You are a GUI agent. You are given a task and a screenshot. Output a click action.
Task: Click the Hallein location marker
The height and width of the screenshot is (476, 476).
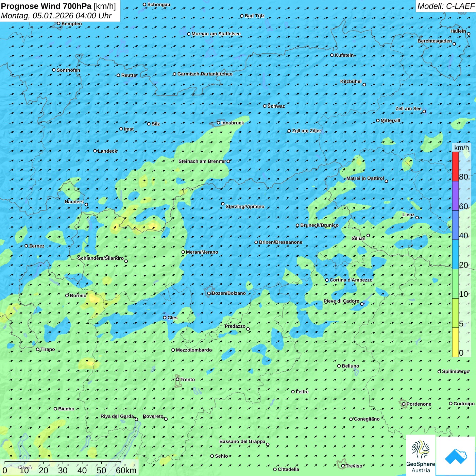pyautogui.click(x=469, y=34)
